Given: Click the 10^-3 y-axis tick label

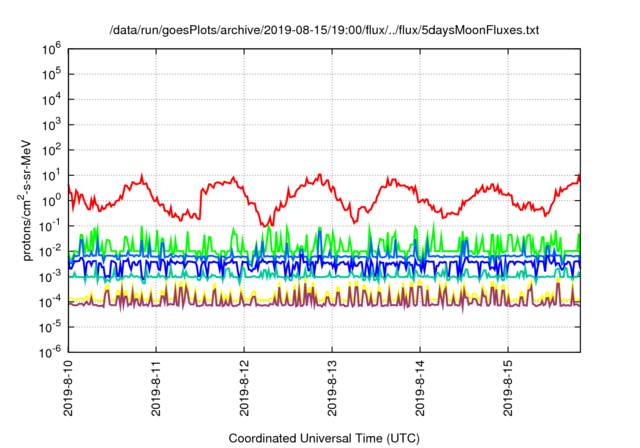Looking at the screenshot, I should [51, 277].
